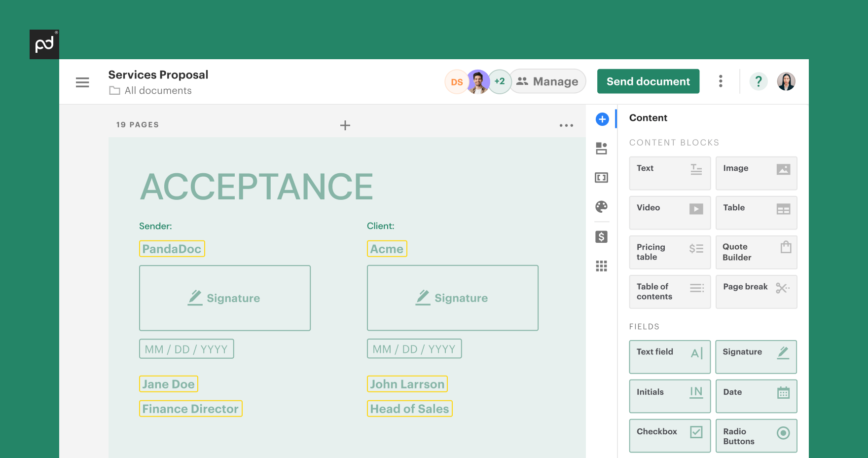Expand the hamburger menu next to title
This screenshot has width=868, height=458.
[x=82, y=82]
